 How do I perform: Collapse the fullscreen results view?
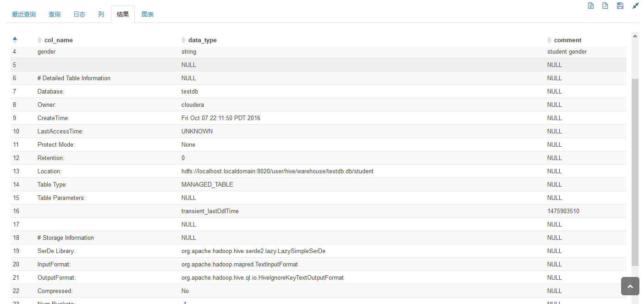(x=635, y=6)
